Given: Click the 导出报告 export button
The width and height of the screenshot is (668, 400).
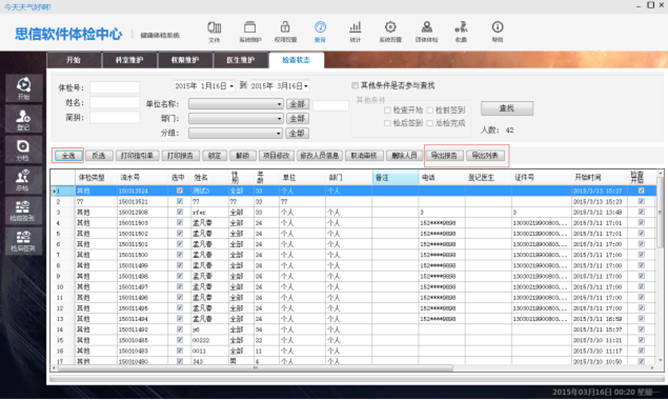Looking at the screenshot, I should pos(444,156).
